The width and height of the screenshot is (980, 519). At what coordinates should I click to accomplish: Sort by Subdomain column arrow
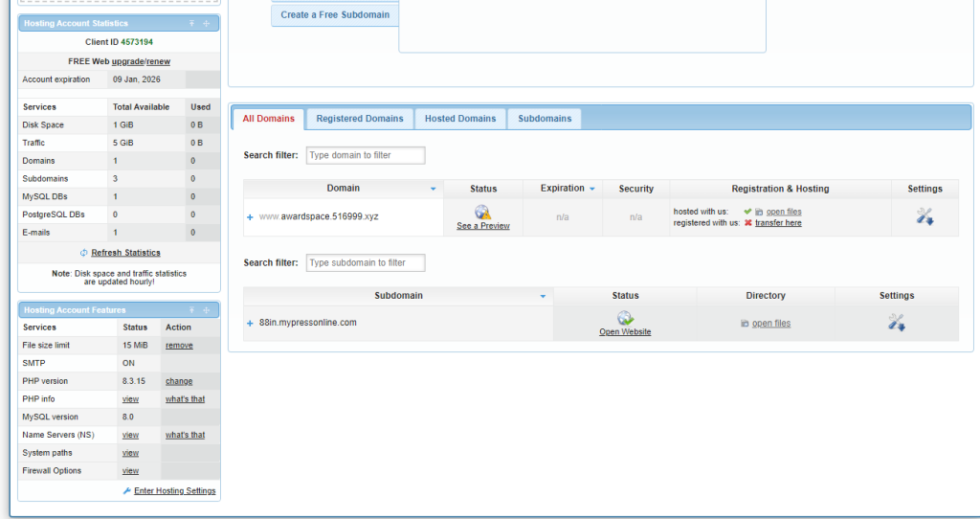[x=544, y=296]
